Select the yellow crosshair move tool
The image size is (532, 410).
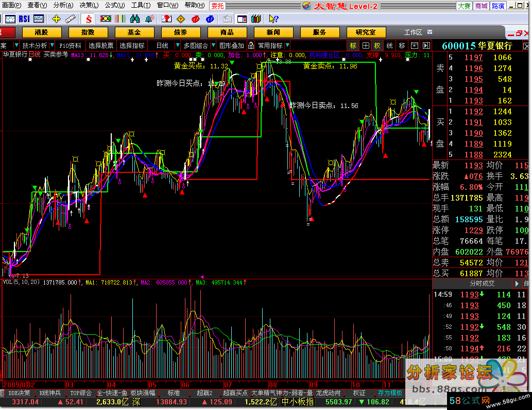coord(56,19)
